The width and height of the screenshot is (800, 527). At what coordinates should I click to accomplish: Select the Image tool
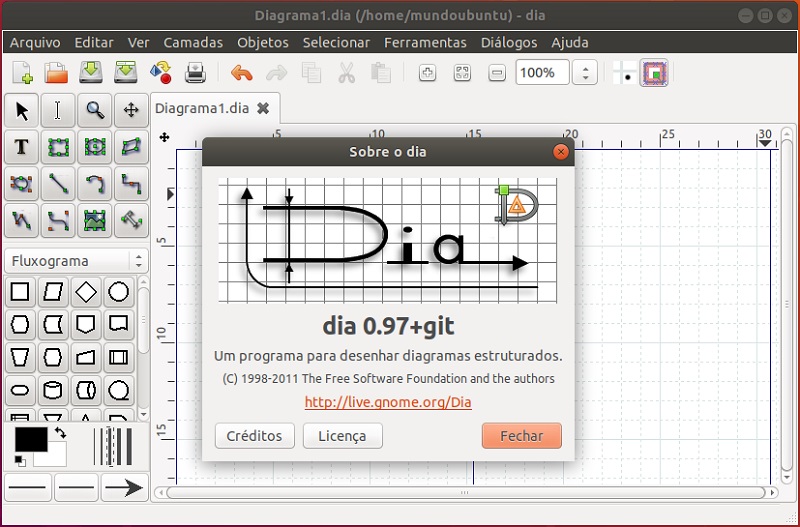pyautogui.click(x=94, y=220)
